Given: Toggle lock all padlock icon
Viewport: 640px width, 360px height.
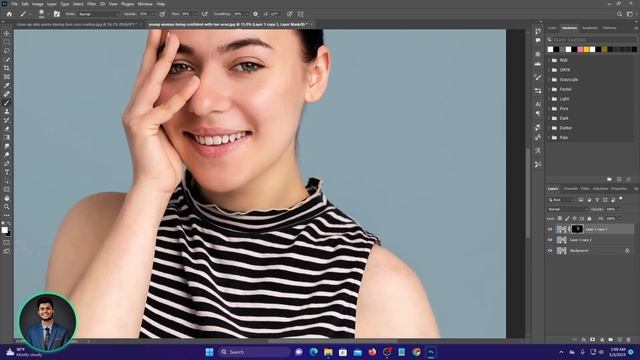Looking at the screenshot, I should [589, 219].
